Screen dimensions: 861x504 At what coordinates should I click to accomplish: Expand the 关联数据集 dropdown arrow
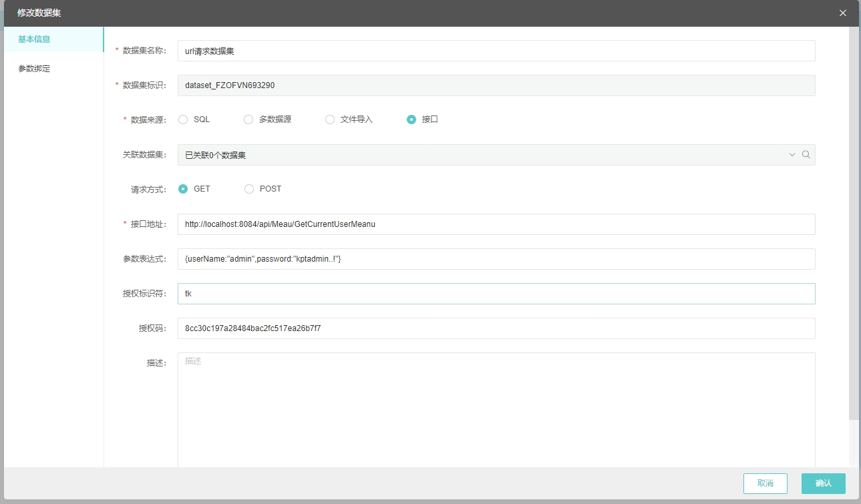(792, 155)
